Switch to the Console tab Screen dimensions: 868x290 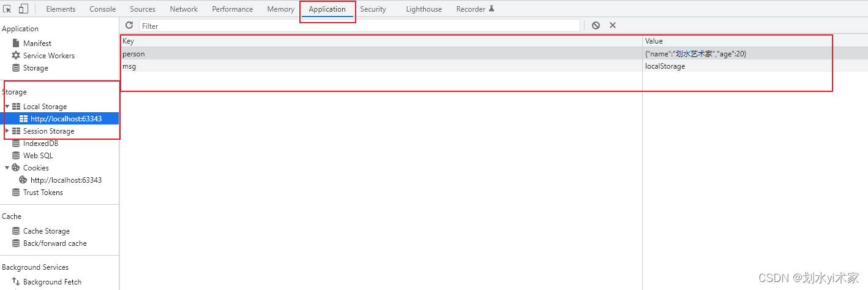click(x=103, y=9)
